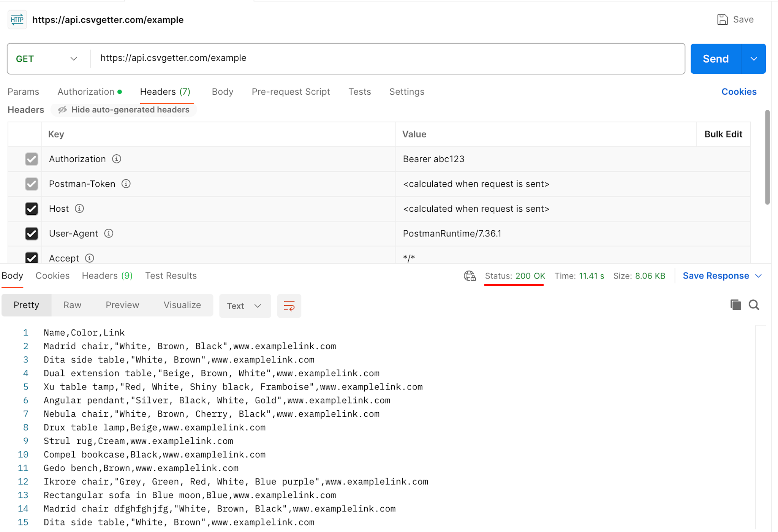Click the HTTP request type icon
This screenshot has height=532, width=778.
17,19
